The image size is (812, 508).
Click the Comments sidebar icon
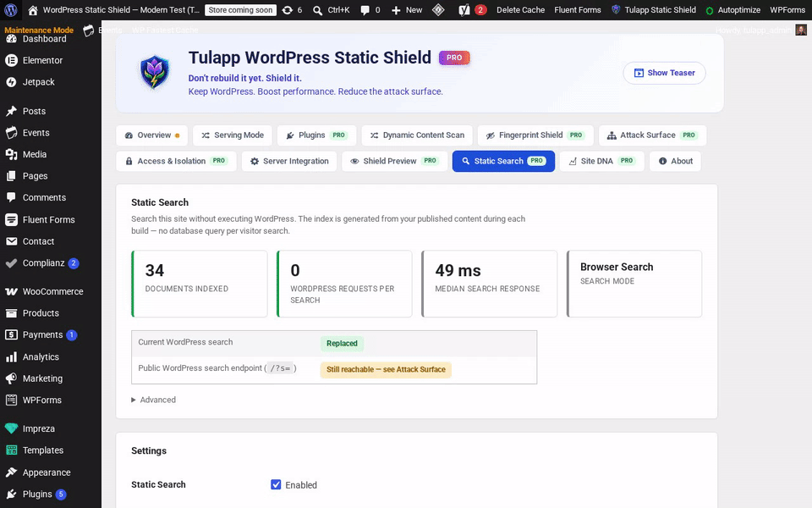click(11, 197)
